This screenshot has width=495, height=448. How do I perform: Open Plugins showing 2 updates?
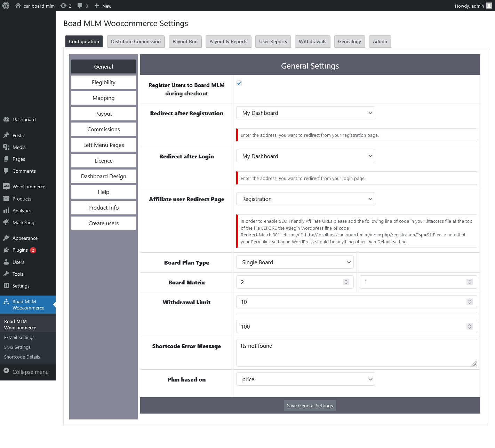[x=20, y=250]
